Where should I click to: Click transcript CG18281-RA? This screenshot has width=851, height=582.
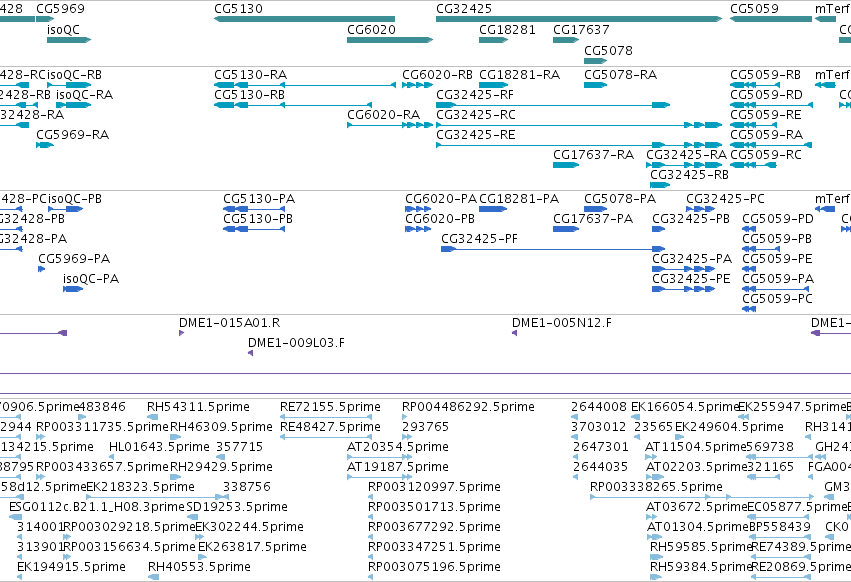493,85
